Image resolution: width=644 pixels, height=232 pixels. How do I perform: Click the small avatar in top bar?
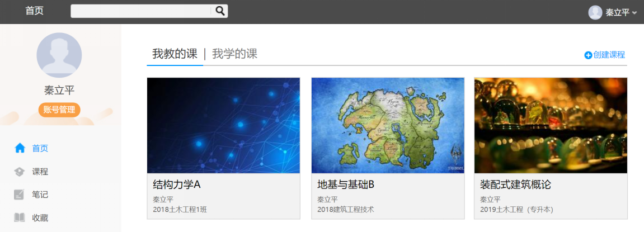[x=595, y=12]
